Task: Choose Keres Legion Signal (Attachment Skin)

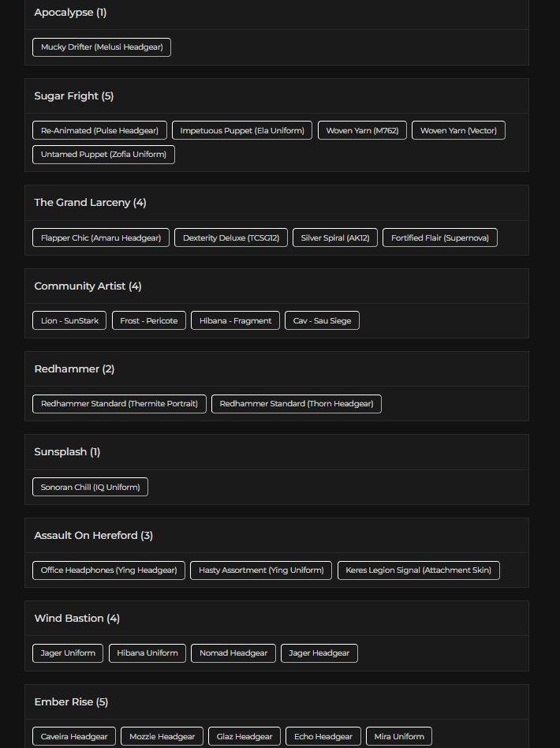Action: coord(418,570)
